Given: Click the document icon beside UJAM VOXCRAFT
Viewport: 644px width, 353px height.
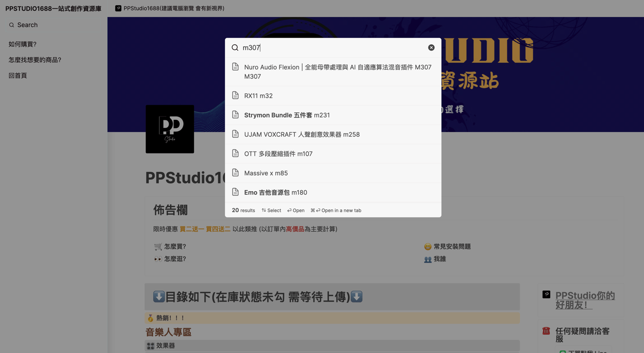Looking at the screenshot, I should [235, 134].
